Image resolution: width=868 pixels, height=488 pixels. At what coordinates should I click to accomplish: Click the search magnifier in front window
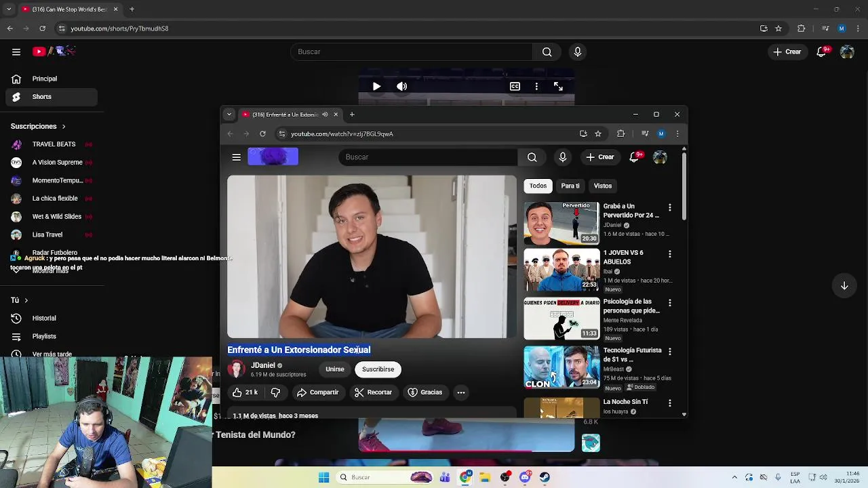(x=532, y=157)
